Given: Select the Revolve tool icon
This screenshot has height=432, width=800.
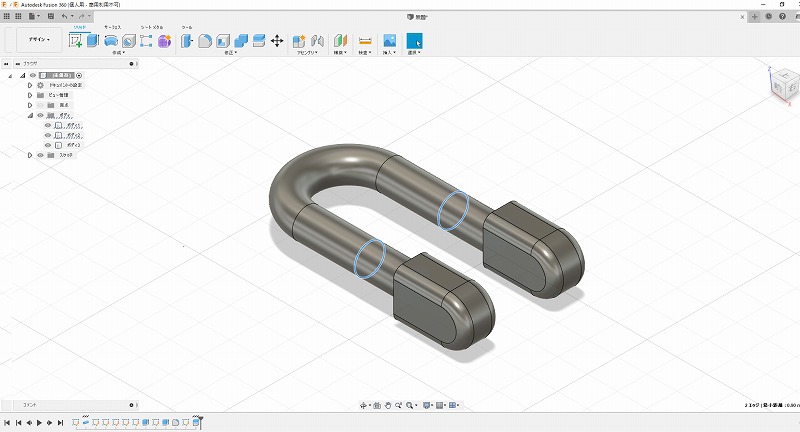Looking at the screenshot, I should 111,41.
